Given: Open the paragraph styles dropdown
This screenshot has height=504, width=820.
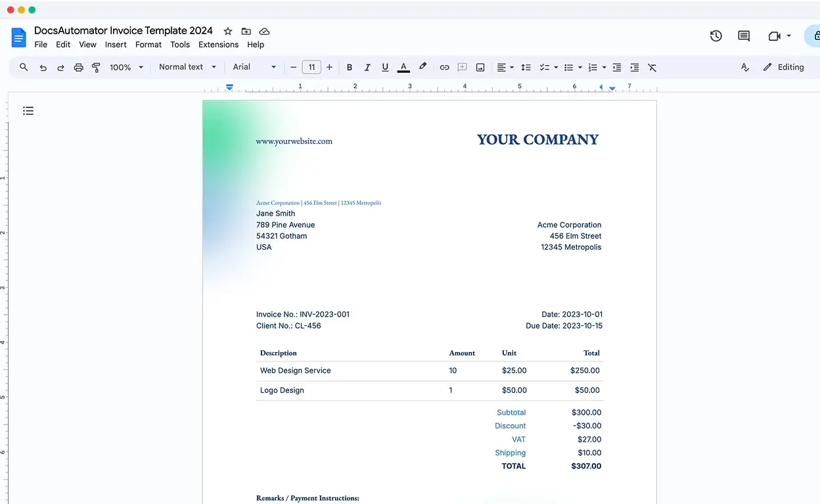Looking at the screenshot, I should [187, 67].
